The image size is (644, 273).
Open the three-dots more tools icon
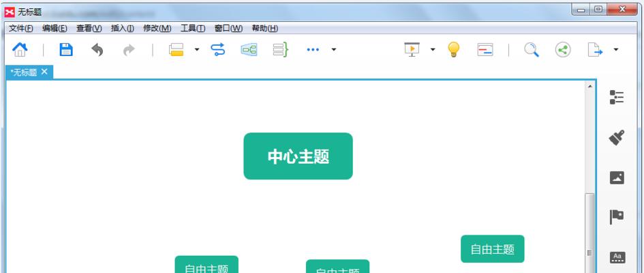[x=313, y=50]
